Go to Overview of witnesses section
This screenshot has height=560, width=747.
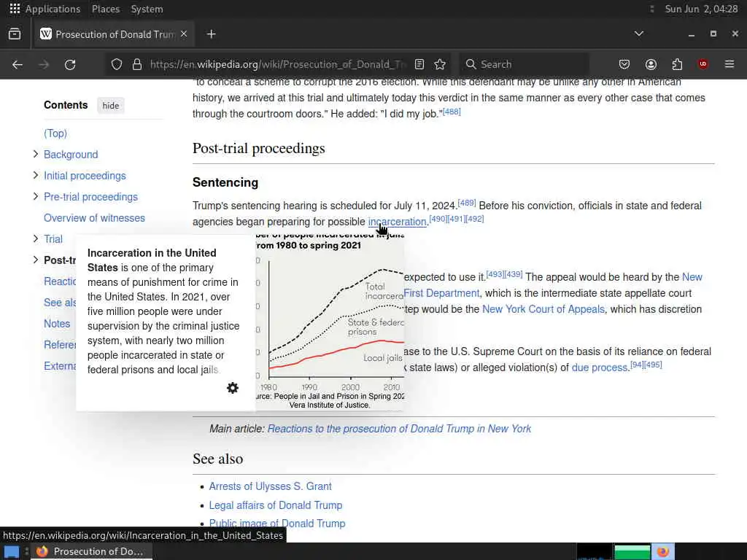point(94,217)
